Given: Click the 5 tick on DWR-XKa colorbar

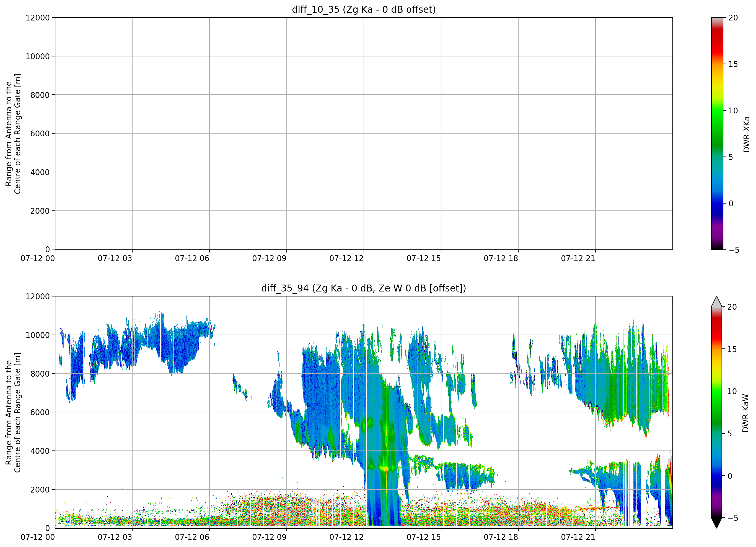Looking at the screenshot, I should click(731, 157).
